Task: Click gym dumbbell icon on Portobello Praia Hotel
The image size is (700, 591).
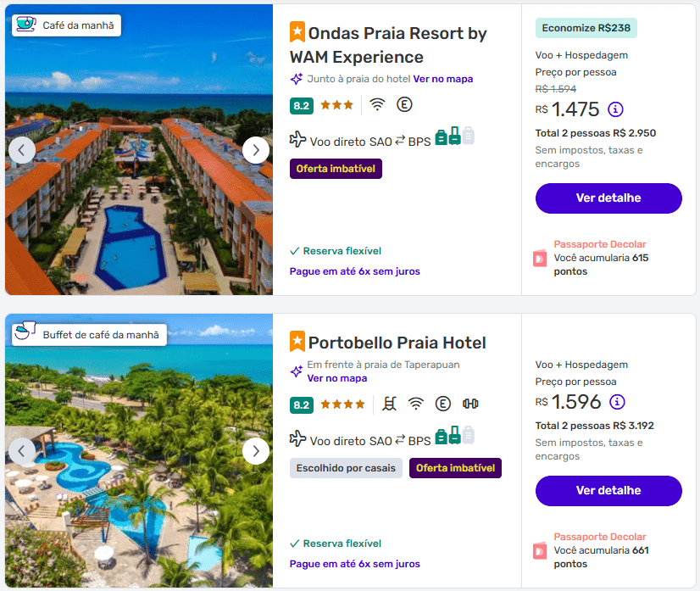Action: (470, 404)
